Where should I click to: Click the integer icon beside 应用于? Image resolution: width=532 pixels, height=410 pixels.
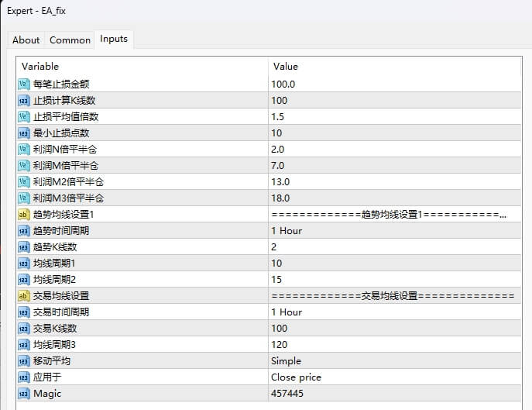click(24, 377)
